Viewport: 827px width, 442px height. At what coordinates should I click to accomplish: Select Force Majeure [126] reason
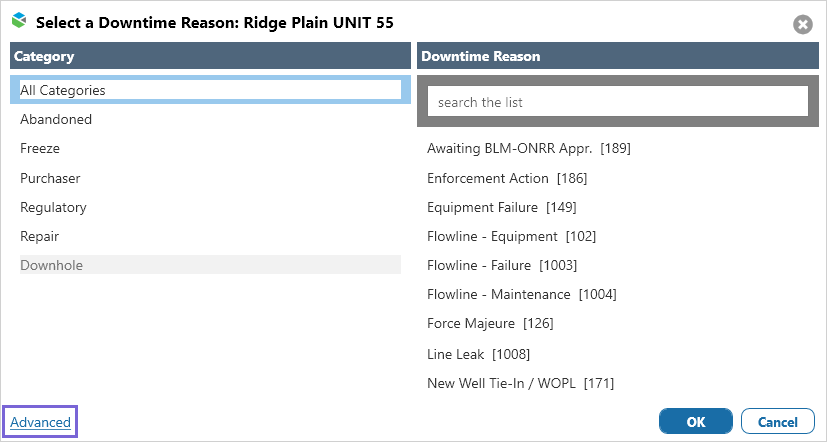(490, 323)
